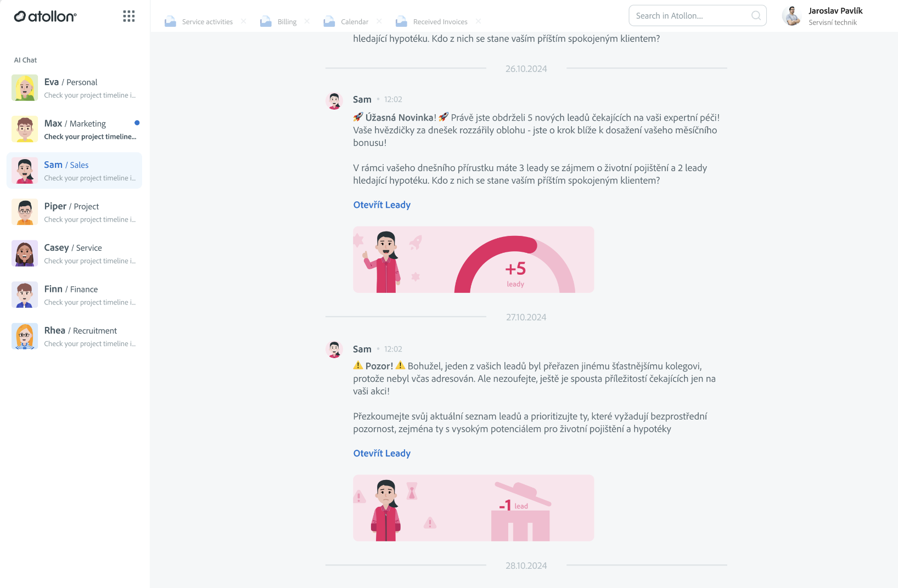Viewport: 898px width, 588px height.
Task: Click the Atollon logo
Action: 45,16
